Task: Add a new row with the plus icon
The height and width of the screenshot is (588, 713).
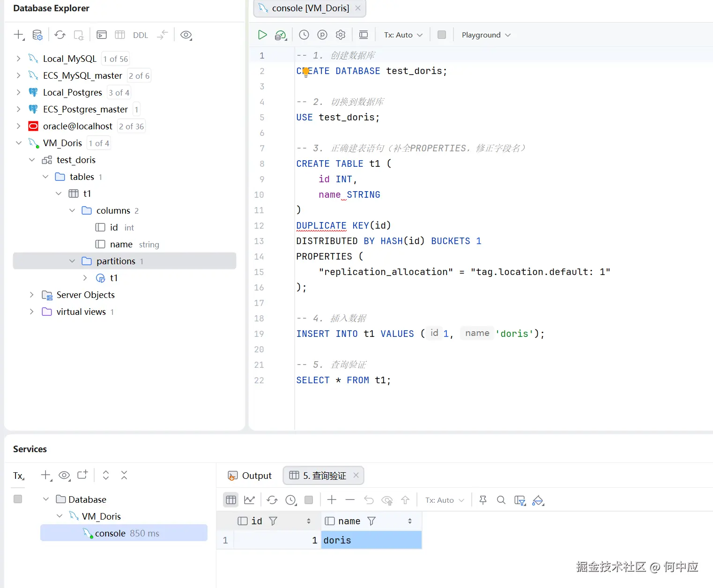Action: click(x=332, y=500)
